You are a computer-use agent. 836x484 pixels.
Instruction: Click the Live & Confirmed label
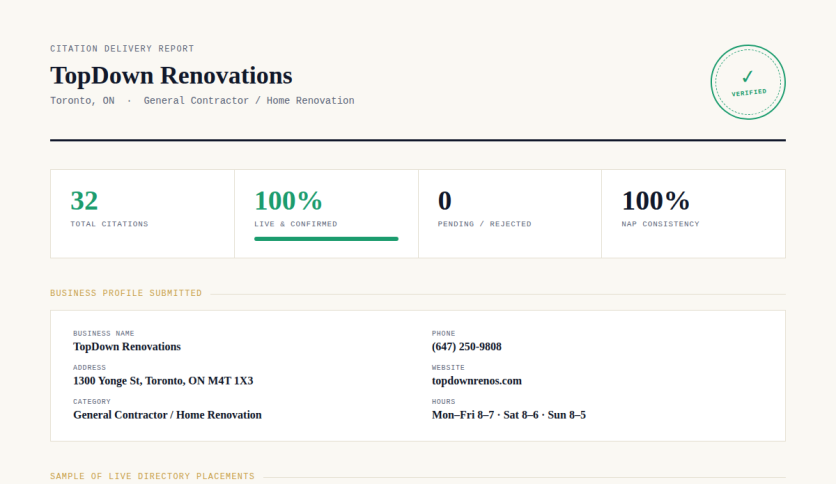pyautogui.click(x=296, y=224)
